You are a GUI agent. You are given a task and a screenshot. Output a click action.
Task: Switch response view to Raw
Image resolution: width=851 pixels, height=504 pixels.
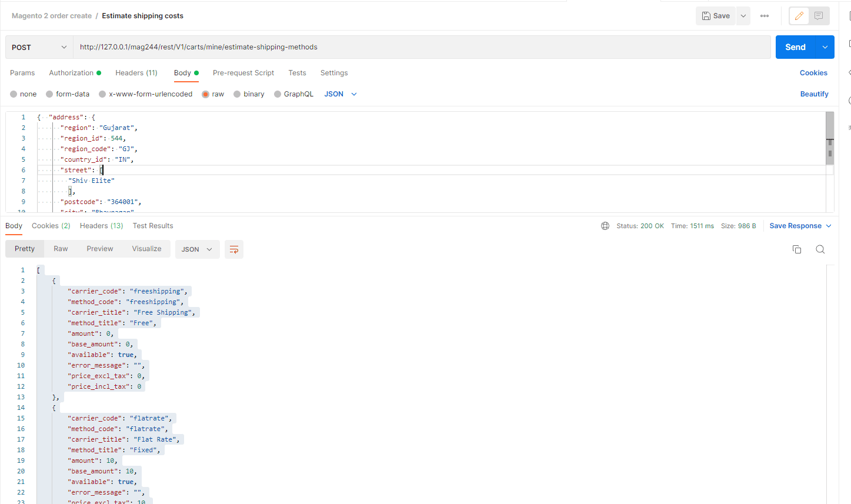click(61, 249)
